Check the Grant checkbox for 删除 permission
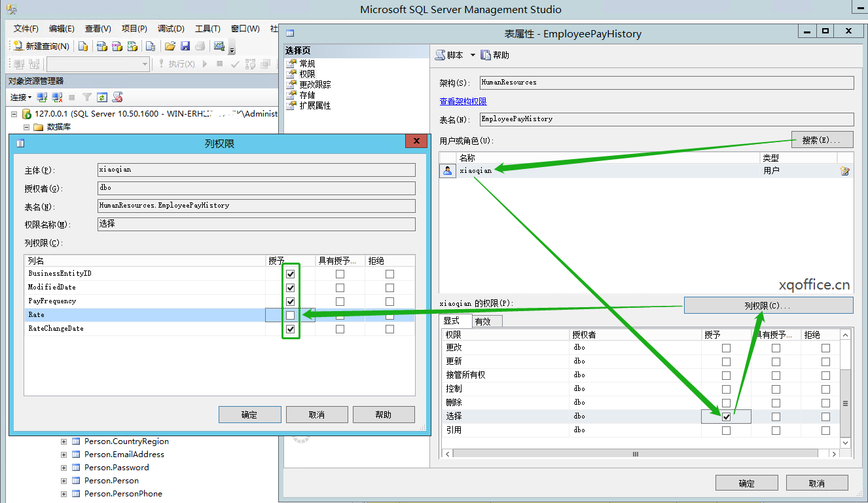Viewport: 868px width, 503px height. (x=726, y=403)
